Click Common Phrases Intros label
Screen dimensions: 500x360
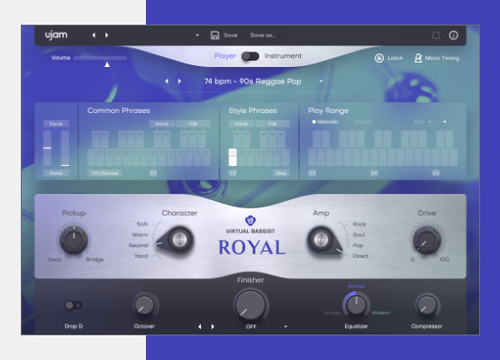pos(162,124)
